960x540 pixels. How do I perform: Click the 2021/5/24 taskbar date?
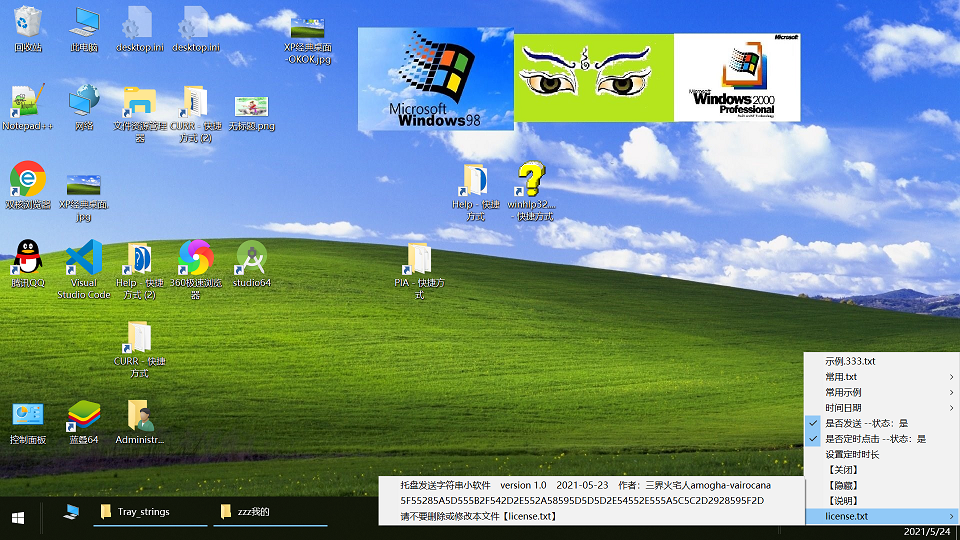[x=927, y=531]
